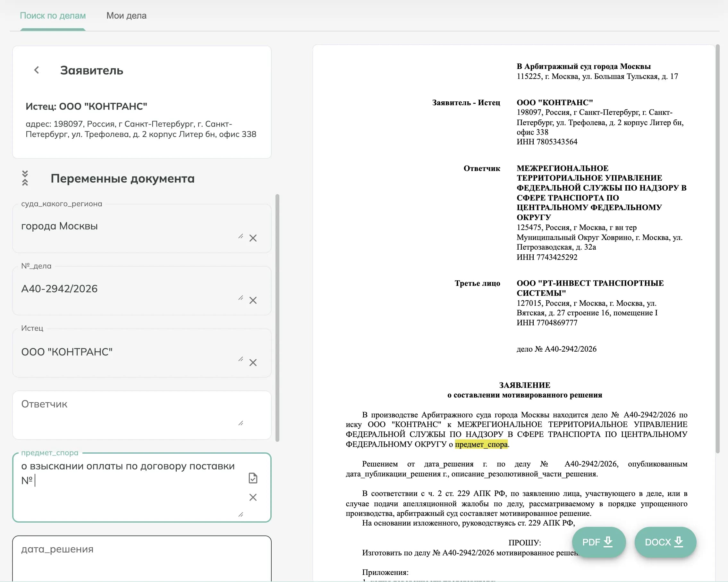Viewport: 728px width, 582px height.
Task: Open the Поиск по делам tab
Action: [x=53, y=15]
